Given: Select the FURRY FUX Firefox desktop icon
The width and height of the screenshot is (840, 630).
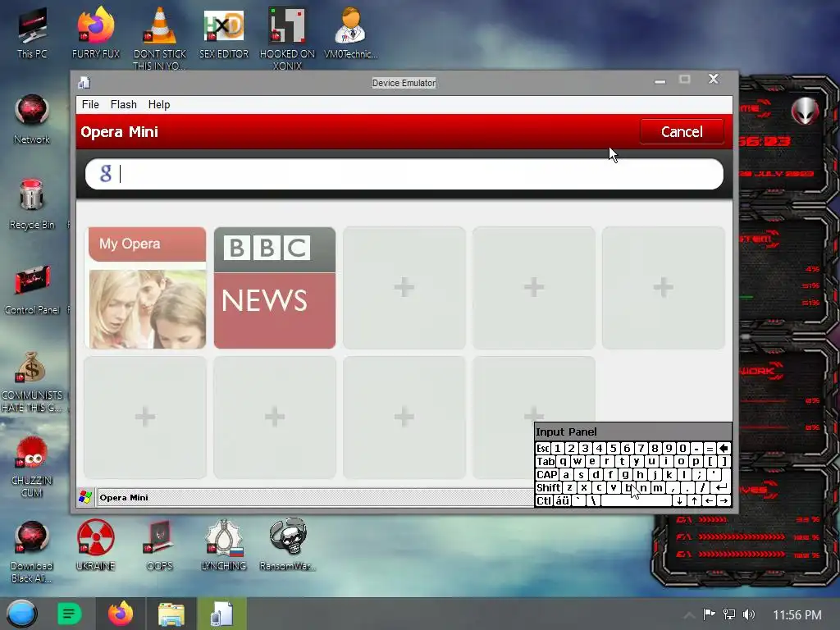Looking at the screenshot, I should (x=96, y=32).
